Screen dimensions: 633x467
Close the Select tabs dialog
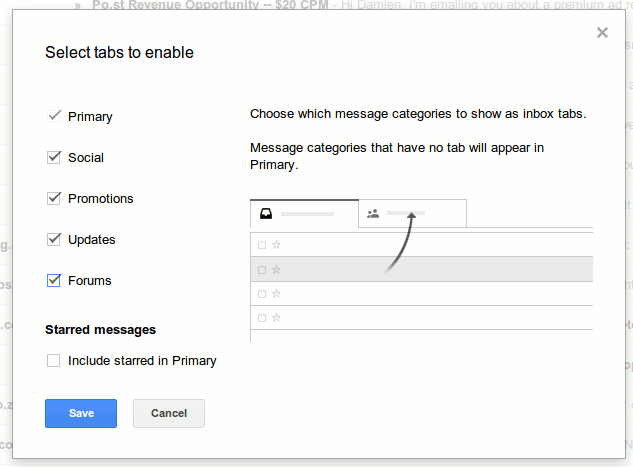tap(602, 33)
